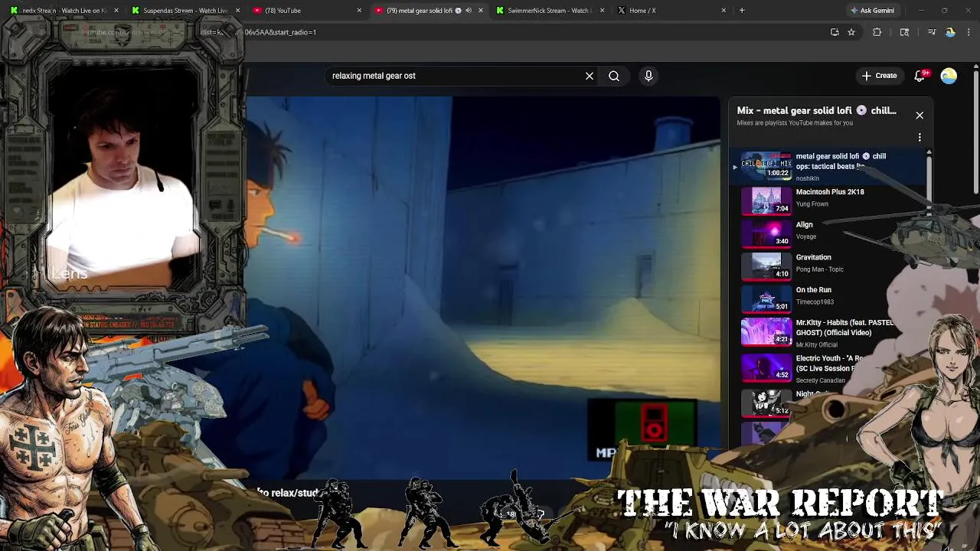Click the main page vertical scrollbar
The height and width of the screenshot is (551, 980).
(x=976, y=130)
